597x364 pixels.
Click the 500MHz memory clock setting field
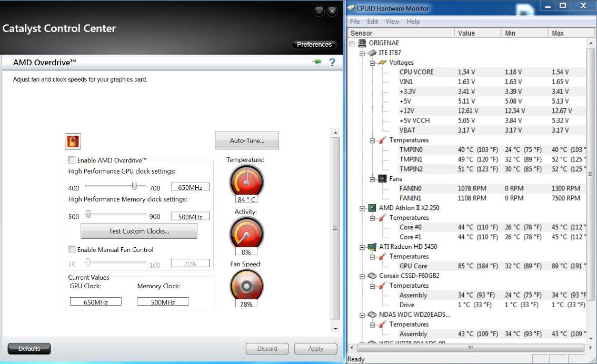pyautogui.click(x=190, y=216)
